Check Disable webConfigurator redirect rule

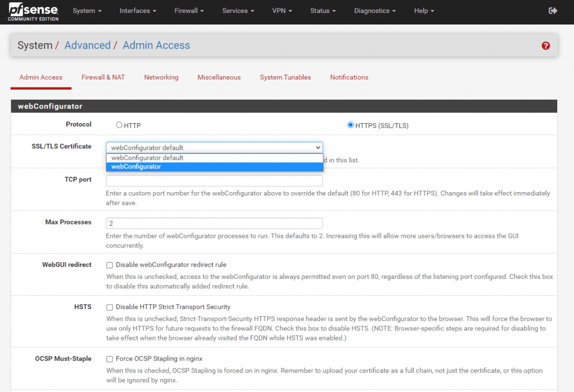click(x=109, y=265)
